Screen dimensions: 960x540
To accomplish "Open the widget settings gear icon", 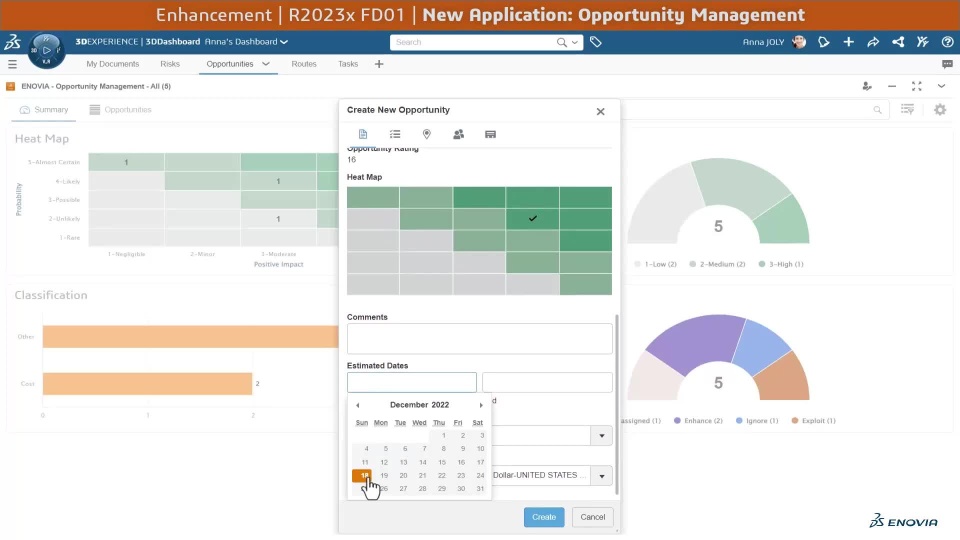I will tap(940, 110).
